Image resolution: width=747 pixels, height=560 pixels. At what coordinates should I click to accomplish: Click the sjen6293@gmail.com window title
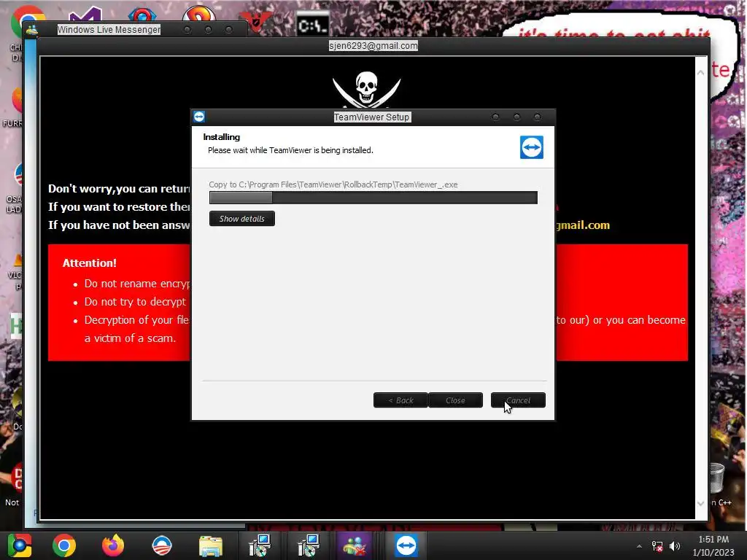click(x=373, y=46)
